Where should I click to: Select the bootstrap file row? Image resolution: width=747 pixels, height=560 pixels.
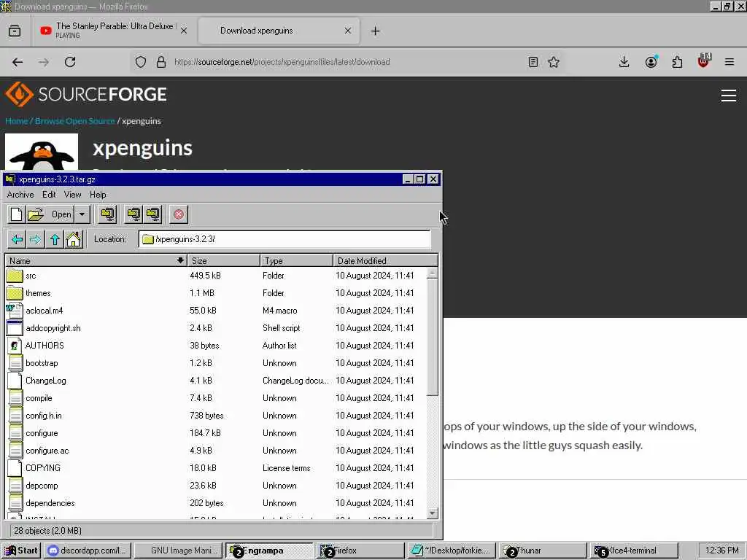[x=216, y=363]
